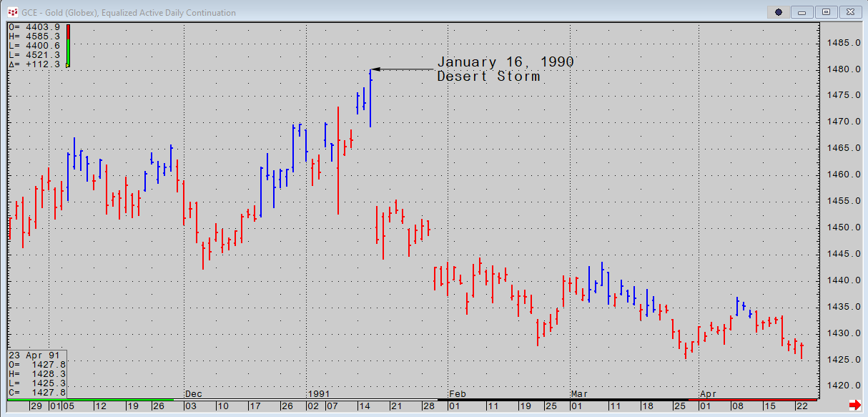
Task: Click the dark blue dot button in title bar
Action: coord(779,12)
